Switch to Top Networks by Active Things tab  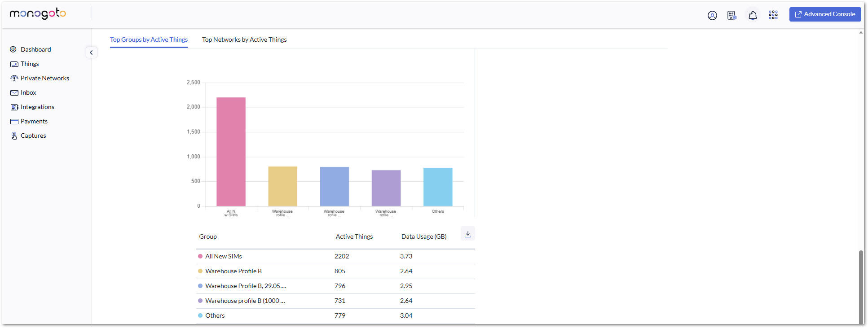[x=244, y=39]
